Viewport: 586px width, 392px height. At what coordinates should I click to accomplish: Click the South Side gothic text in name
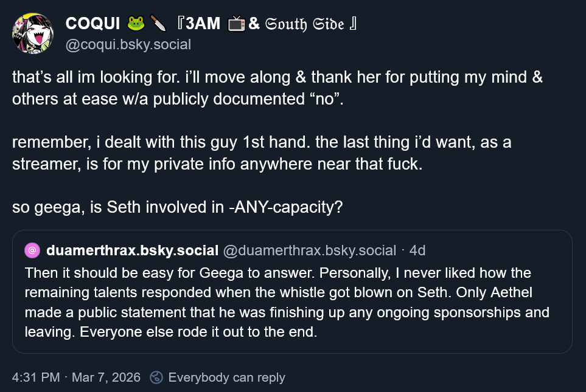[x=304, y=24]
